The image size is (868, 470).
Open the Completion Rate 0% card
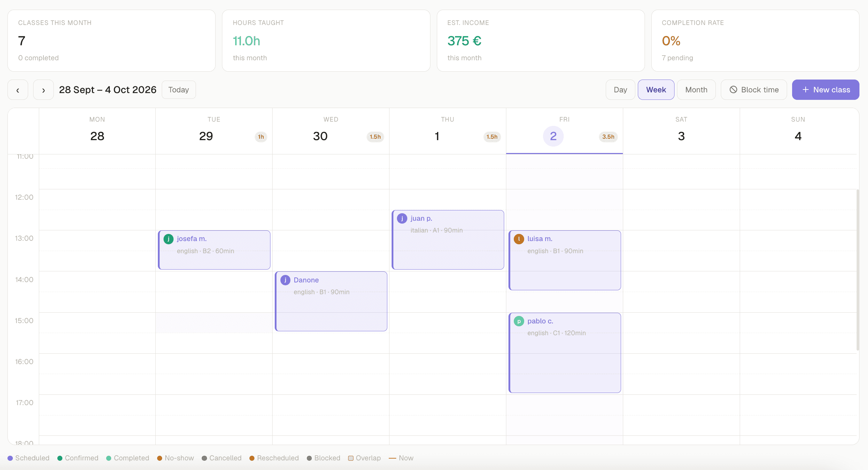755,41
